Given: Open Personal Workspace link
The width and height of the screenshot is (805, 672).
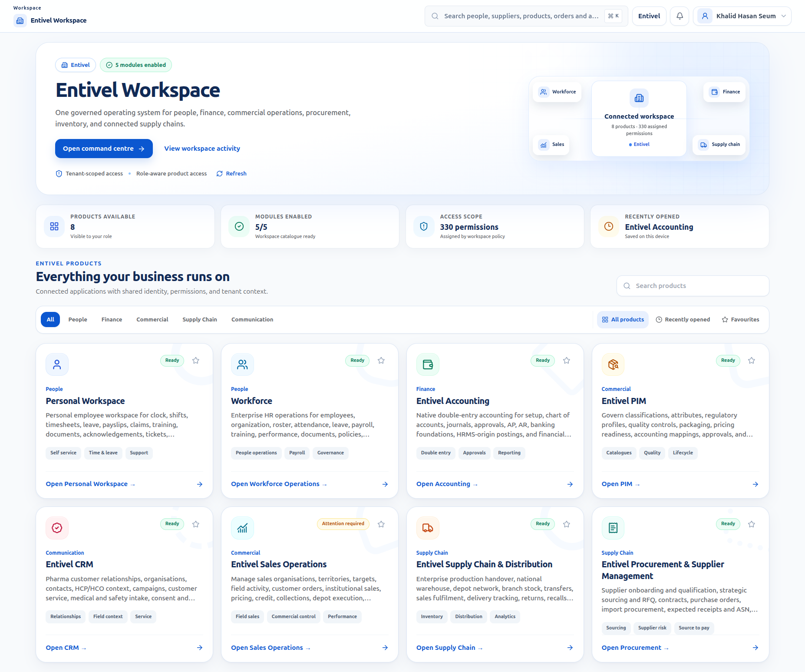Looking at the screenshot, I should pyautogui.click(x=90, y=484).
